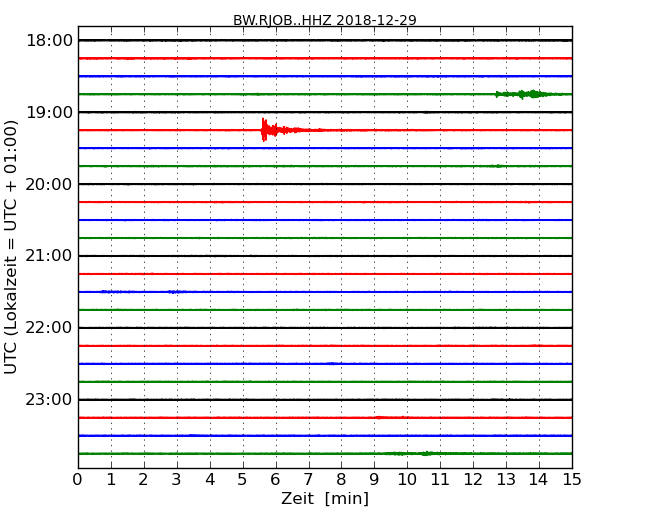Select the 18:00 y-axis tick label
Screen dimensions: 650x520
click(49, 41)
